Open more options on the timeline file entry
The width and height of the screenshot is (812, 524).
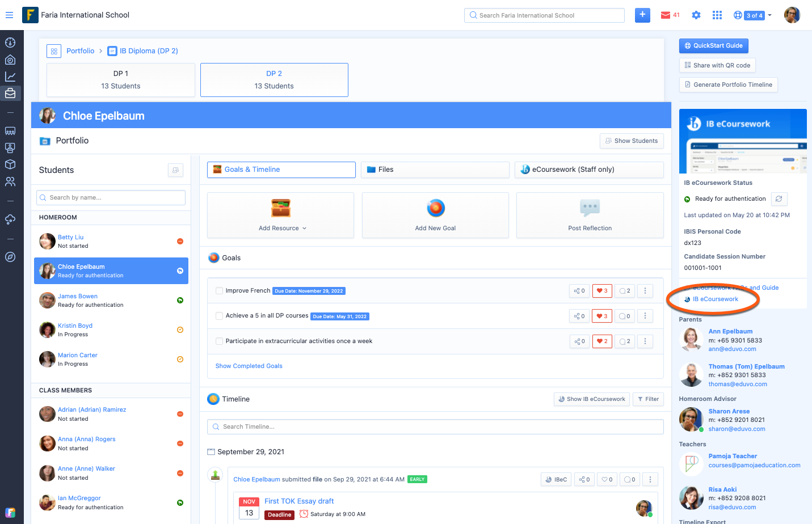650,480
